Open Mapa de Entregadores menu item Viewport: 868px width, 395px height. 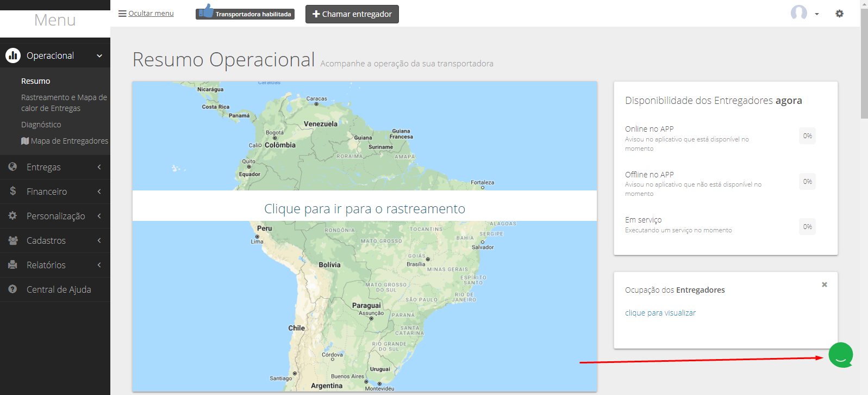[65, 141]
